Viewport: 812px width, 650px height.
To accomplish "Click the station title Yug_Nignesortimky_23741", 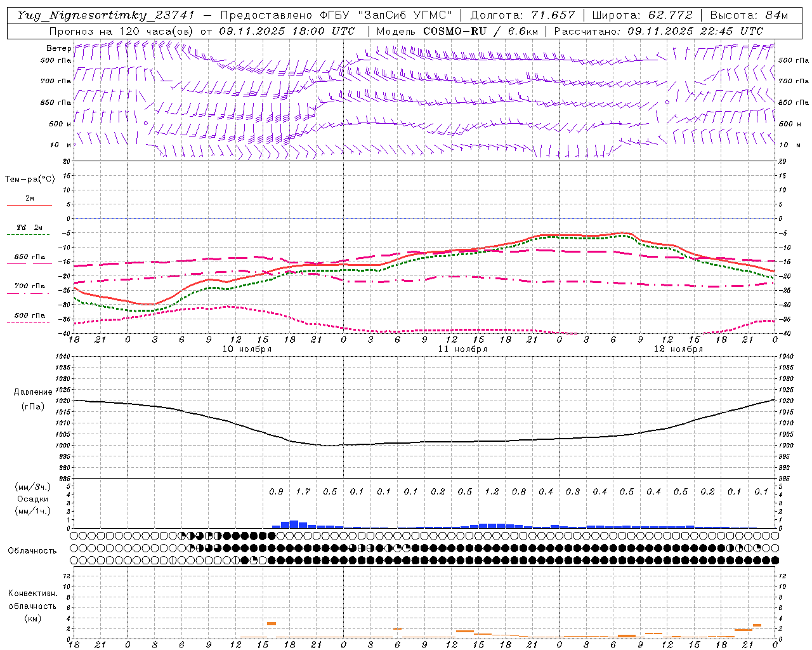I will (105, 15).
